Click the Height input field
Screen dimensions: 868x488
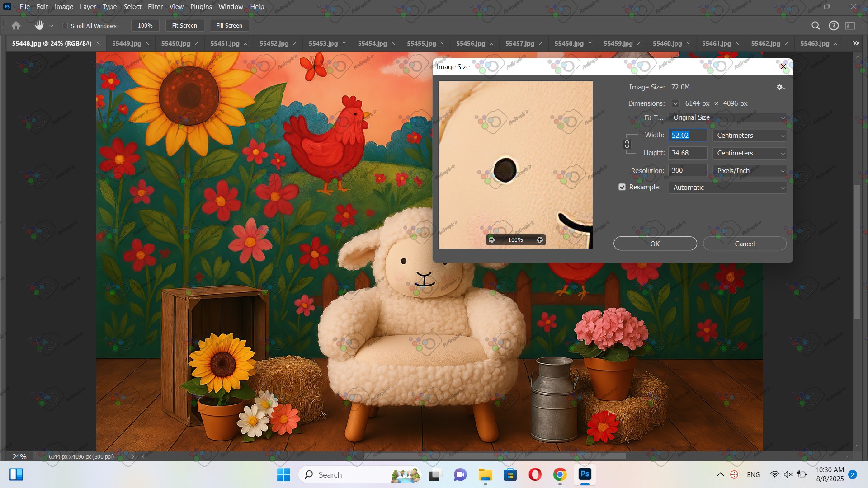687,153
